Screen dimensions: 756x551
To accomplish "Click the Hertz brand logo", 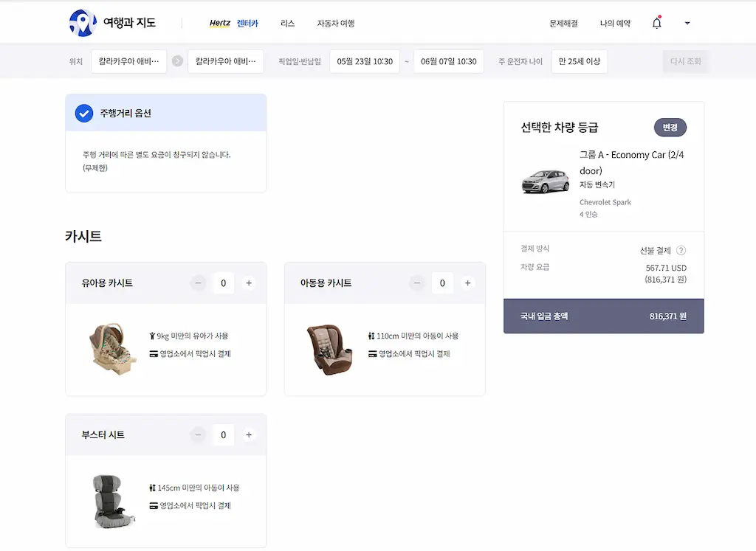I will click(221, 23).
